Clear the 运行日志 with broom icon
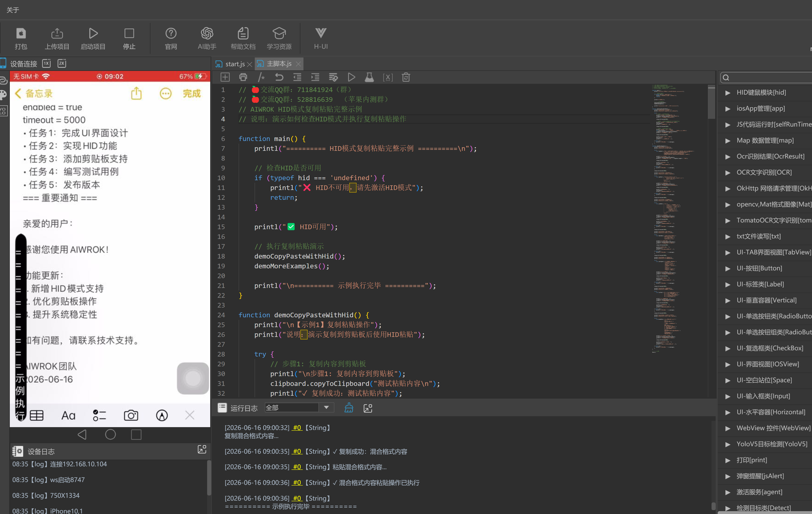The image size is (812, 514). coord(349,408)
